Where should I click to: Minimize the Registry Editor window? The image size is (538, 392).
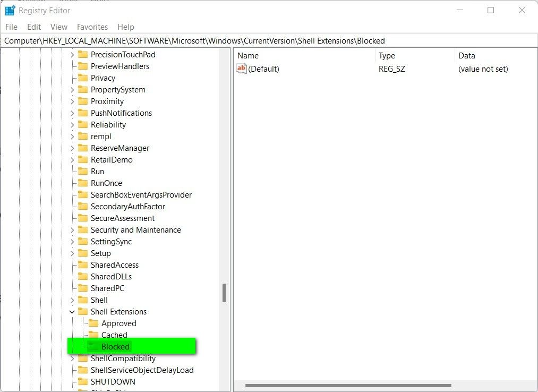(x=460, y=10)
